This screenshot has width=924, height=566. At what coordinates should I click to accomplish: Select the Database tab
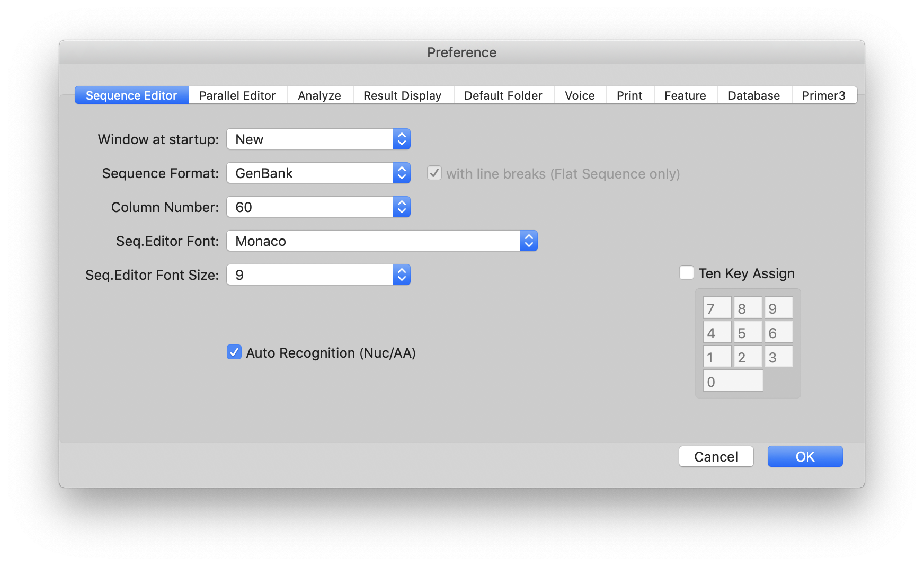point(753,95)
